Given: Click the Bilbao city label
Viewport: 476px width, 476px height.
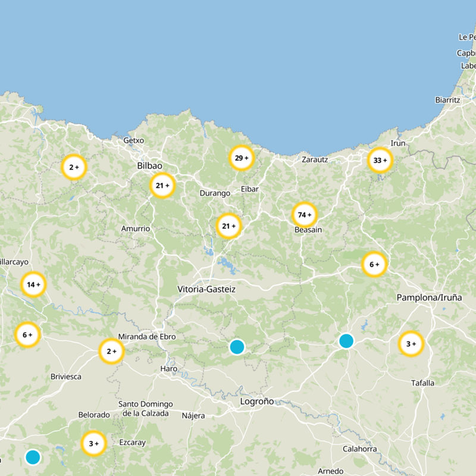Looking at the screenshot, I should 150,166.
